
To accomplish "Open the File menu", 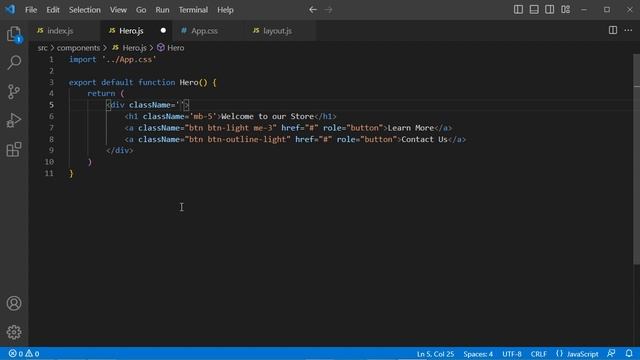I will (31, 10).
